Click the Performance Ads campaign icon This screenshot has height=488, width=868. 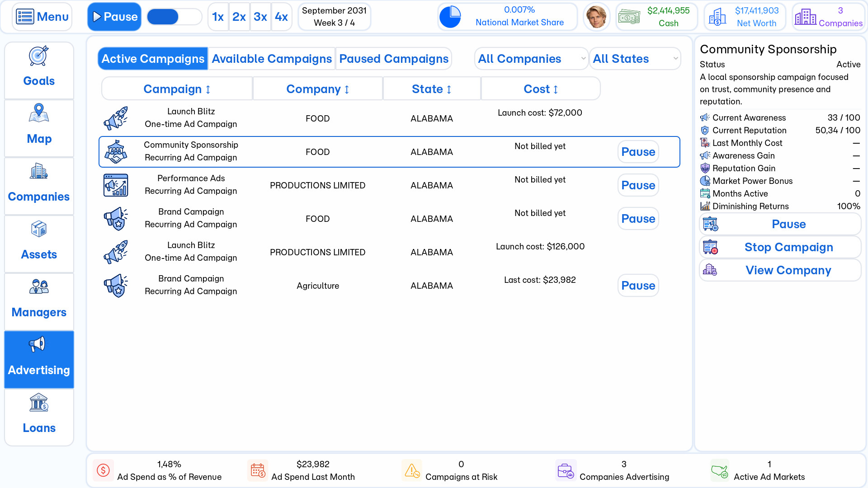point(116,185)
